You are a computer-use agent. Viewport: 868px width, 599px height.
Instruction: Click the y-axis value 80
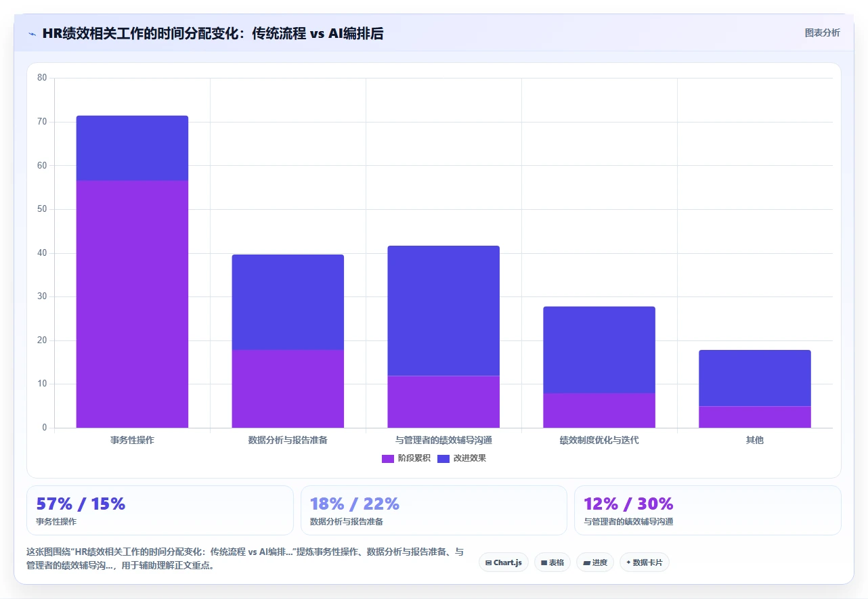point(42,78)
